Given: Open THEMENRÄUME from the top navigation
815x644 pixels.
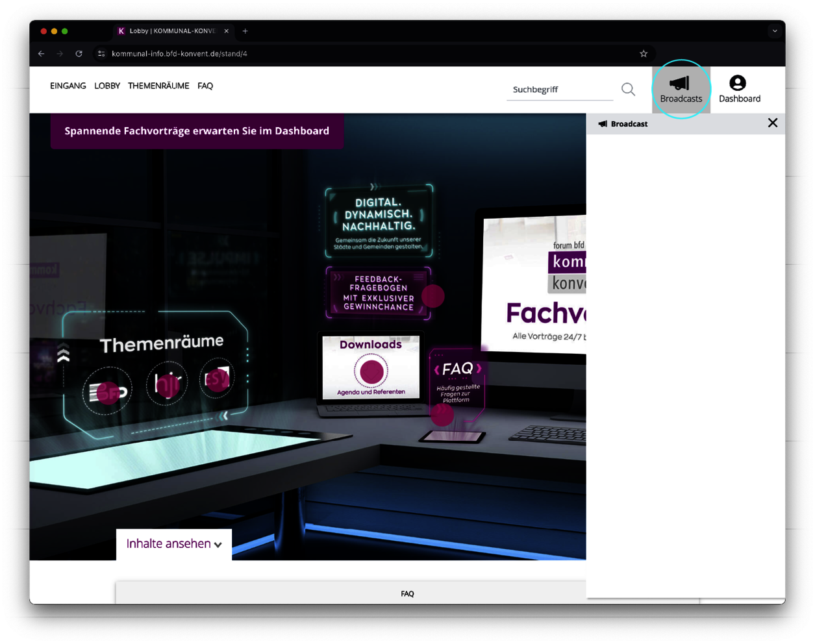Looking at the screenshot, I should click(158, 86).
